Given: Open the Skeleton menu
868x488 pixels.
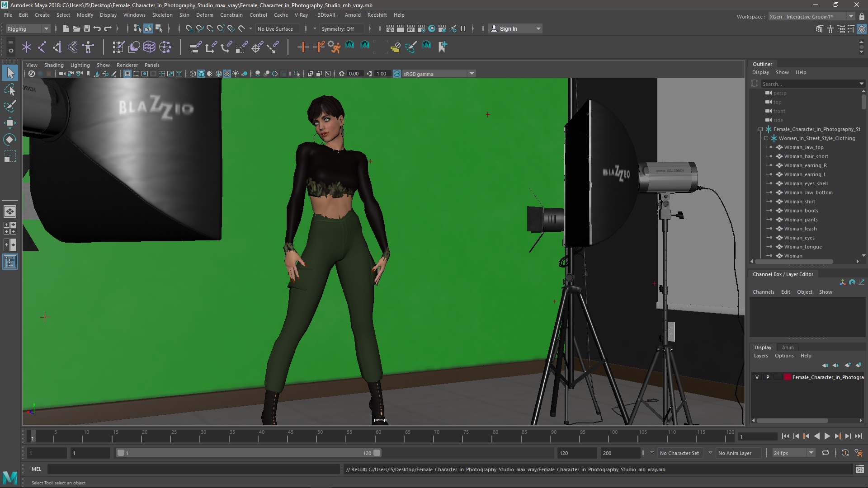Looking at the screenshot, I should (162, 15).
